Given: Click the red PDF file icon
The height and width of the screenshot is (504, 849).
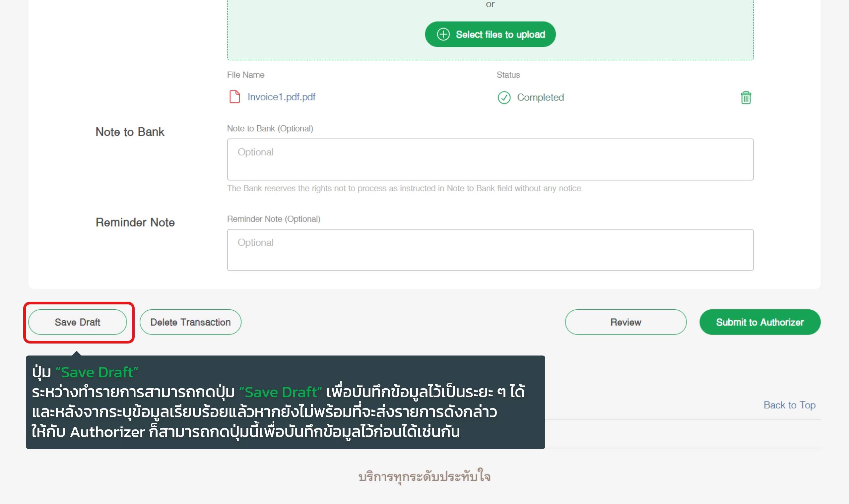Looking at the screenshot, I should point(235,97).
